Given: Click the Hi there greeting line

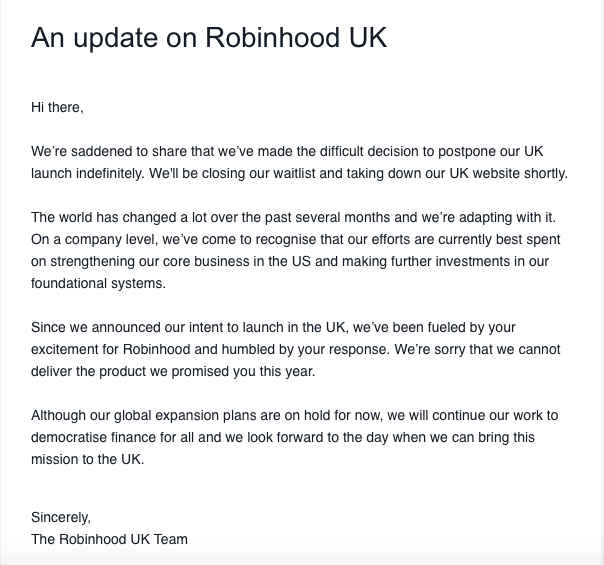Looking at the screenshot, I should 57,107.
